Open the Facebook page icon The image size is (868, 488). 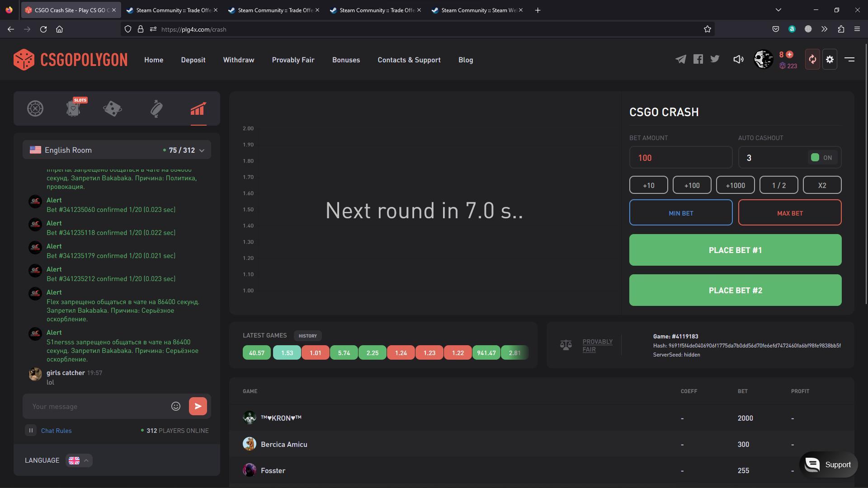click(698, 59)
